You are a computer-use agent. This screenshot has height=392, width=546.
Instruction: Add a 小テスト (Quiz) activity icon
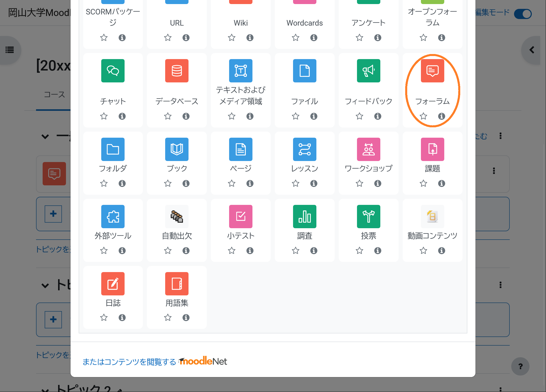[241, 217]
